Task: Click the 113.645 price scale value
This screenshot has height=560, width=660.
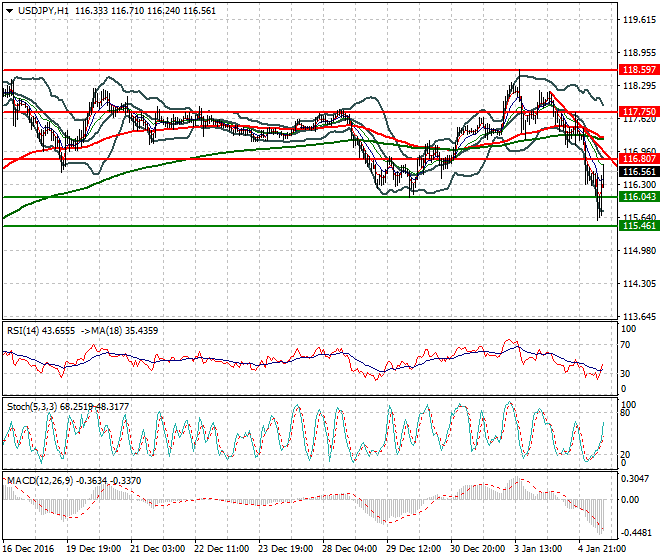Action: [639, 317]
